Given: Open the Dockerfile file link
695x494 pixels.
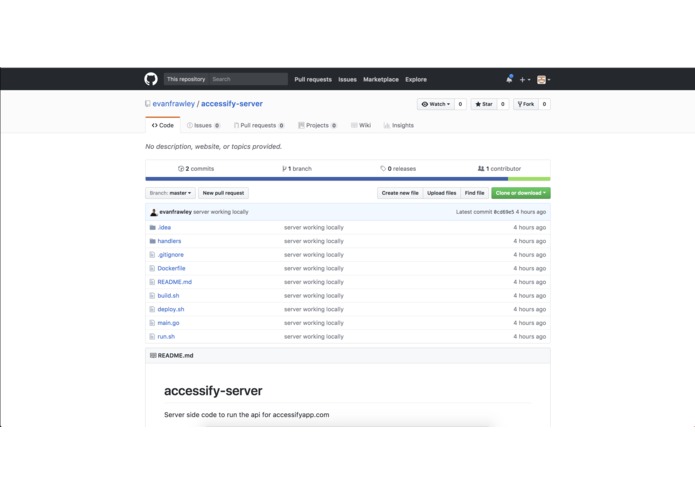Looking at the screenshot, I should 172,268.
